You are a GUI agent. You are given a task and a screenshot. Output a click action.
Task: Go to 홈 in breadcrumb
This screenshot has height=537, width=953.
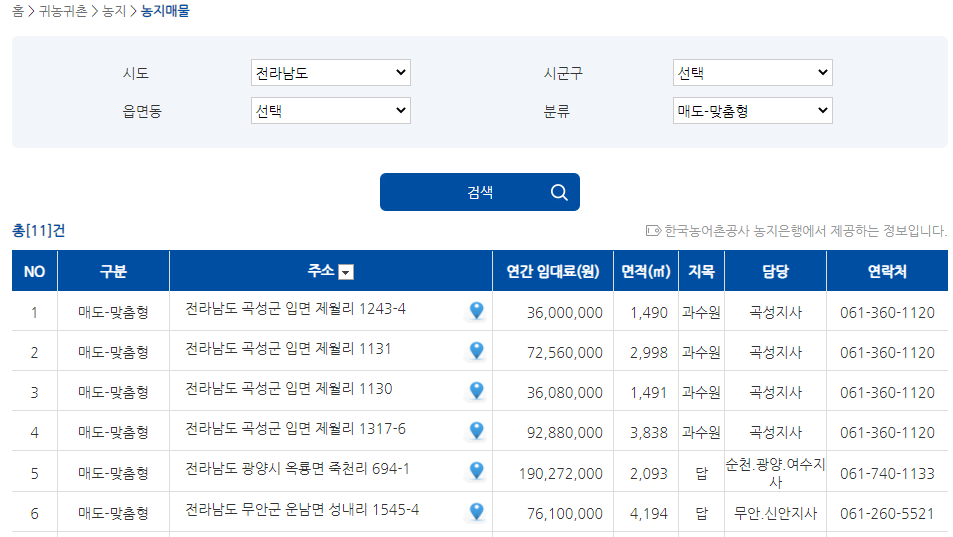tap(18, 11)
